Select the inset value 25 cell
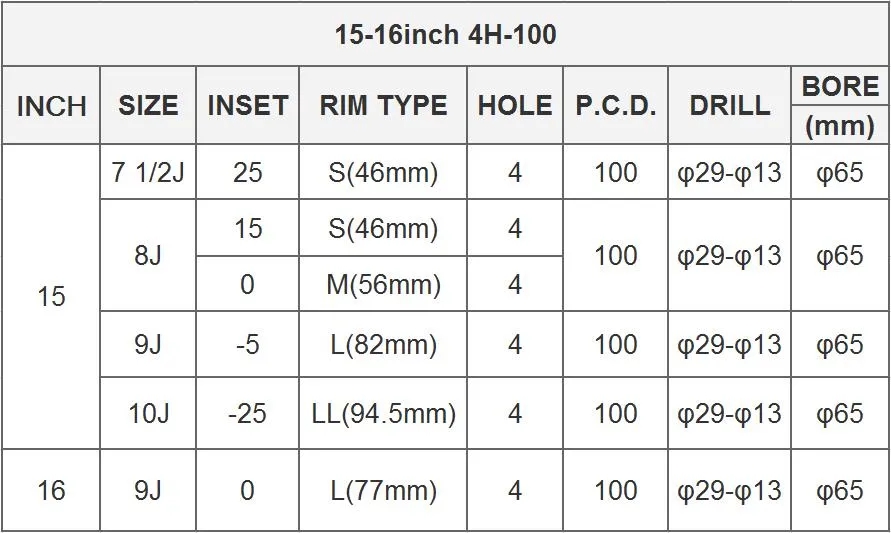This screenshot has height=533, width=891. point(247,173)
